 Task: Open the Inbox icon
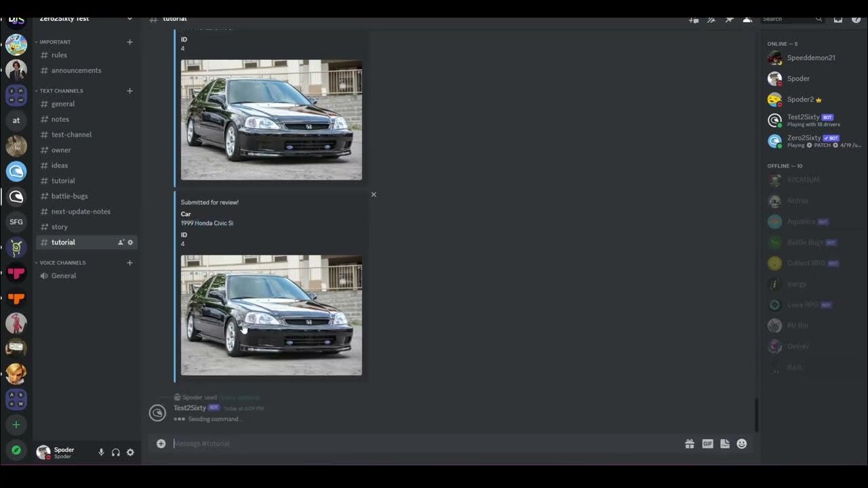(x=838, y=20)
